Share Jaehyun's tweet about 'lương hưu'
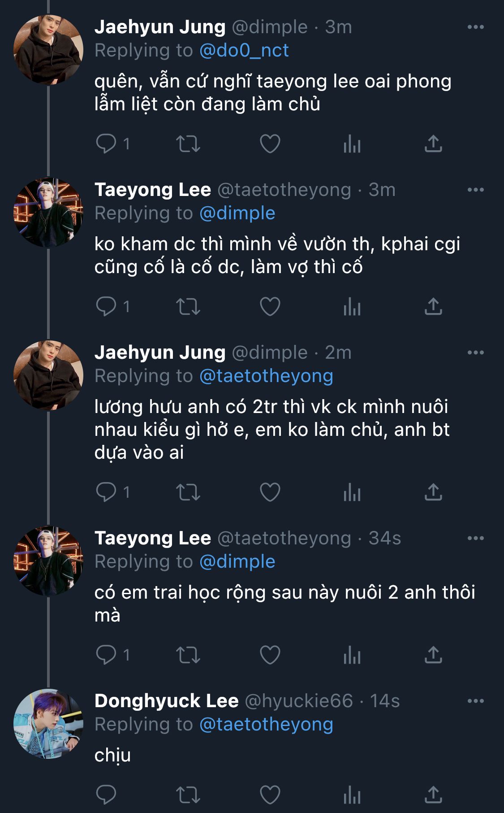This screenshot has width=504, height=813. pyautogui.click(x=433, y=492)
